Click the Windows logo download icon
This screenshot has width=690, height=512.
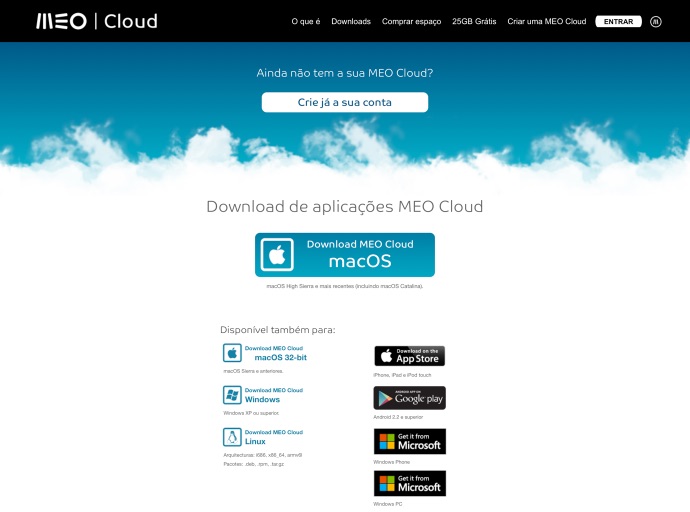[x=232, y=395]
